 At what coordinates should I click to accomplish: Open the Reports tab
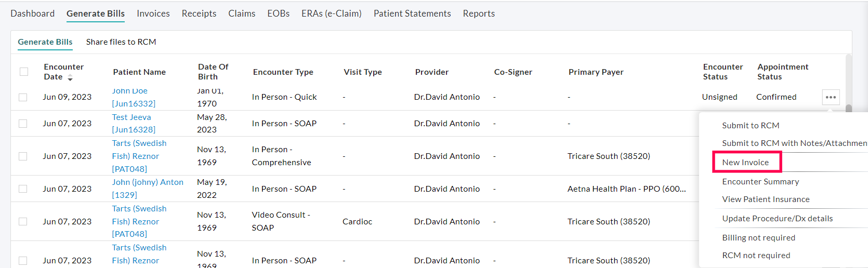(x=479, y=14)
